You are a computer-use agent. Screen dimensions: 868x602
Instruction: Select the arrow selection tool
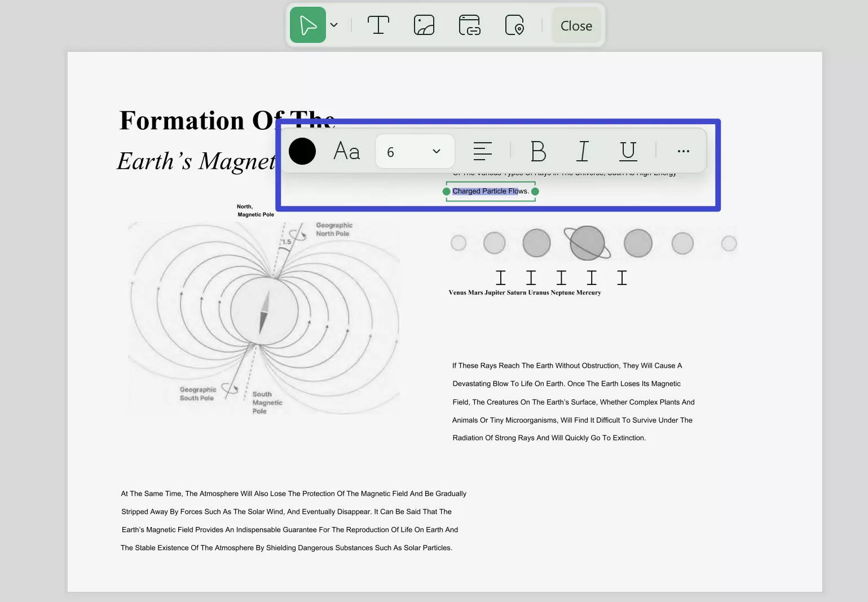click(308, 25)
